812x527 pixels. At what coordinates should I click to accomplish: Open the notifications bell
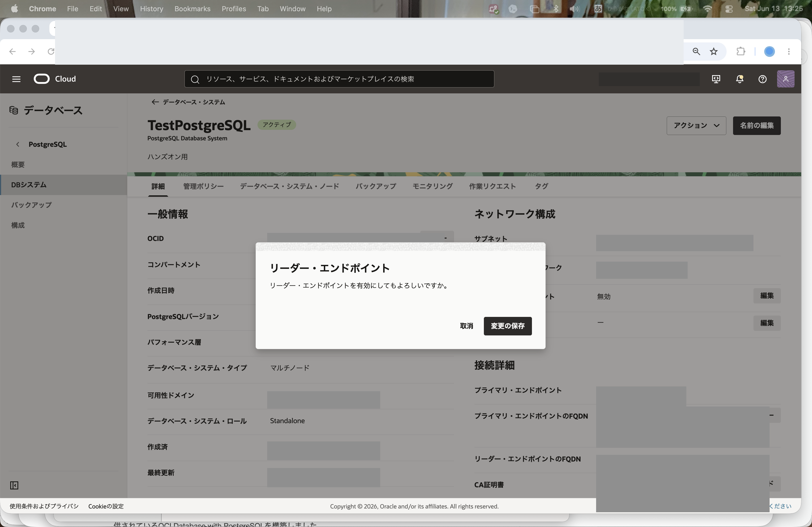(739, 79)
